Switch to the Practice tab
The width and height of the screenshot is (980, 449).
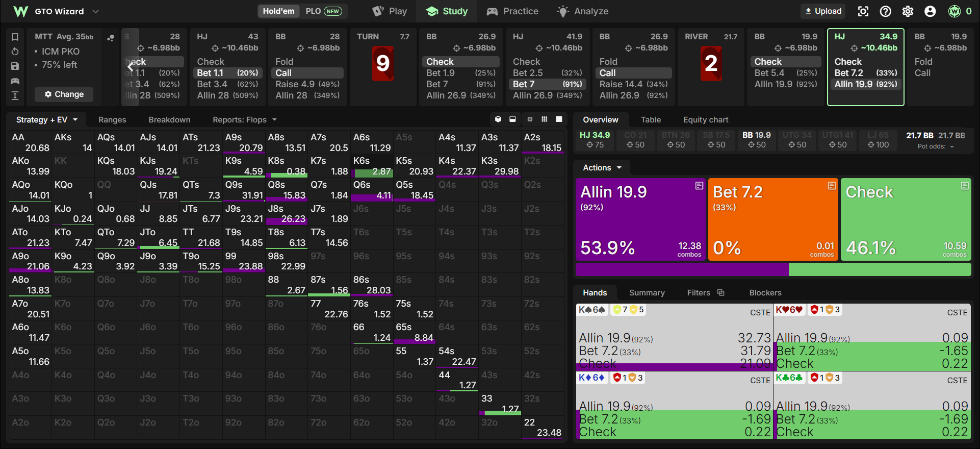click(512, 11)
